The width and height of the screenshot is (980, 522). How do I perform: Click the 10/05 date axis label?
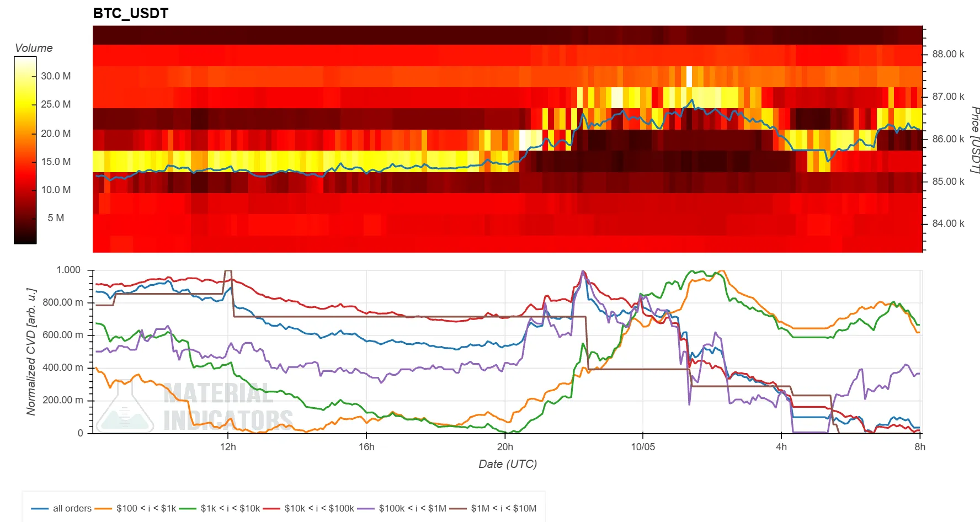pos(643,447)
